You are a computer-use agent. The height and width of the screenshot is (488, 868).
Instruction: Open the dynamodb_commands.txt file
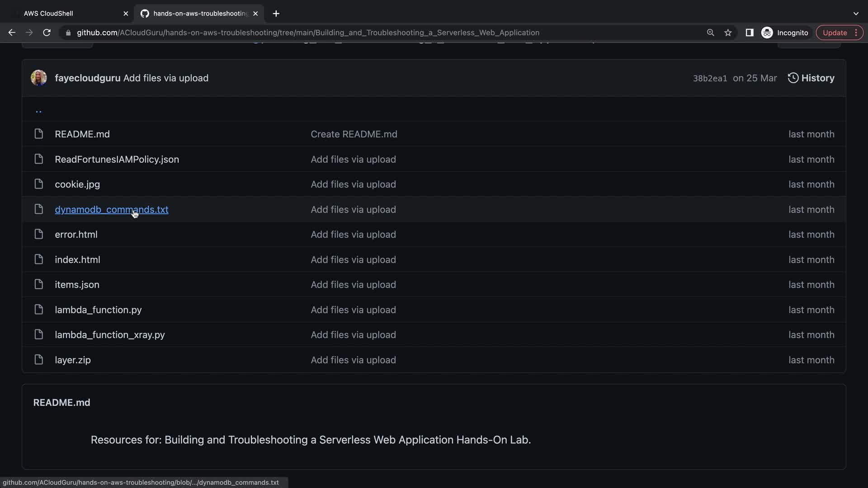click(x=111, y=210)
